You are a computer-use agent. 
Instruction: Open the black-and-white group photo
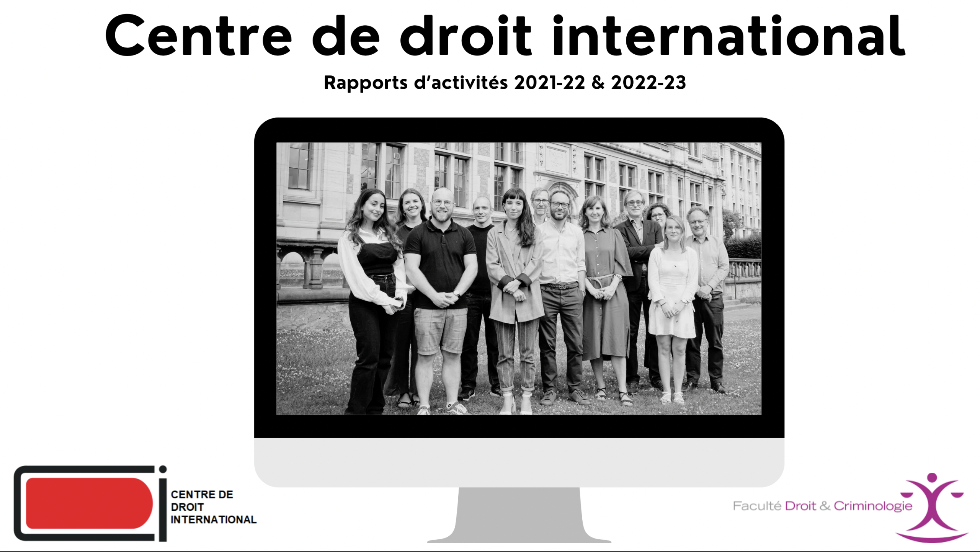click(x=519, y=279)
